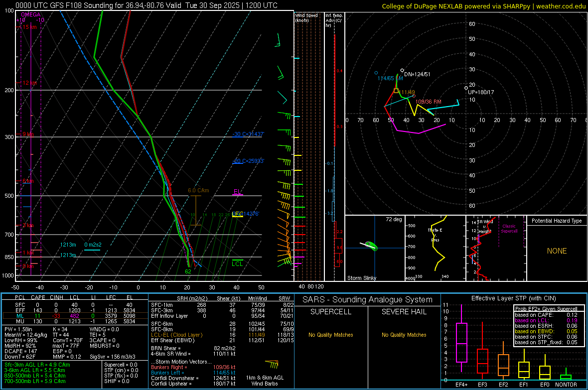Select the SFC-1km shear row
588x390 pixels.
(222, 305)
